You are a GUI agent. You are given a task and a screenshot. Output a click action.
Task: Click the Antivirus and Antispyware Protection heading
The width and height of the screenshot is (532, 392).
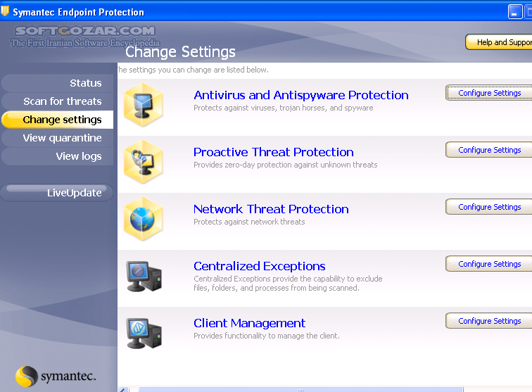pos(301,96)
